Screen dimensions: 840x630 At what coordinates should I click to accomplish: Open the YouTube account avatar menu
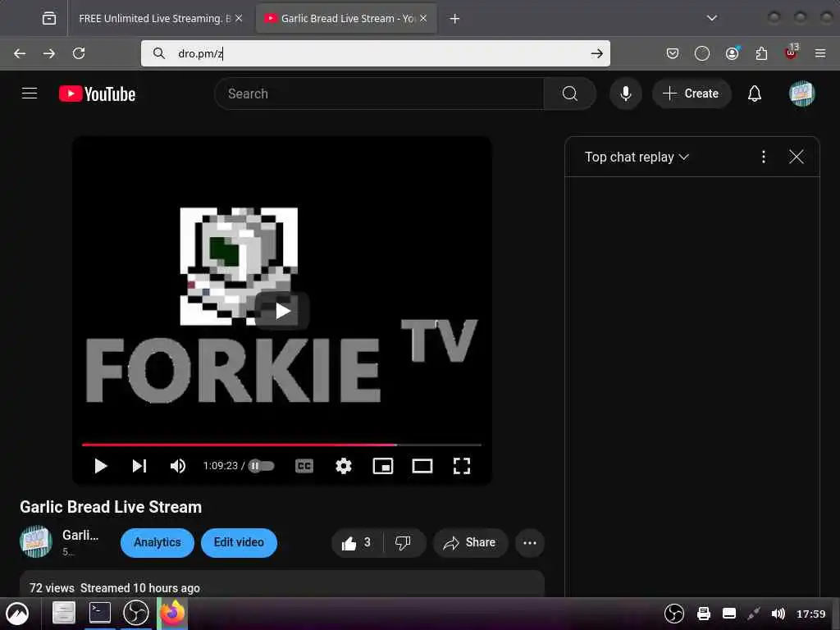click(801, 94)
